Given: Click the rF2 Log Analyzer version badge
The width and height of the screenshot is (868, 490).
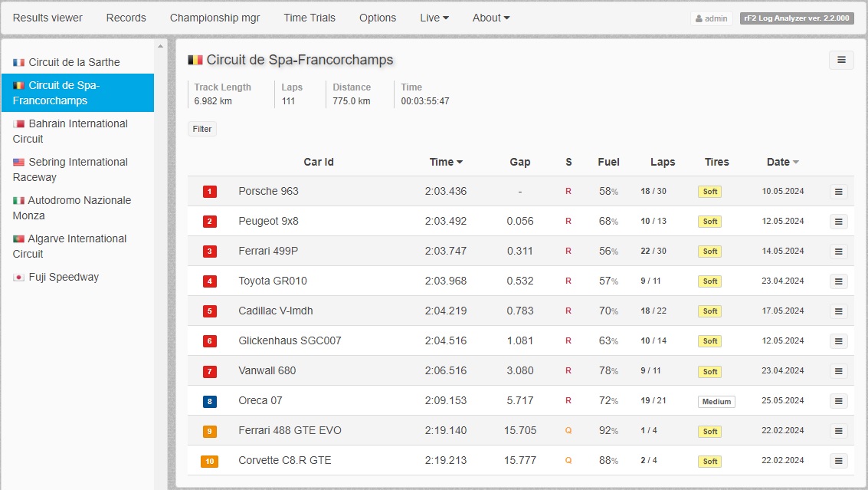Looking at the screenshot, I should (x=797, y=18).
